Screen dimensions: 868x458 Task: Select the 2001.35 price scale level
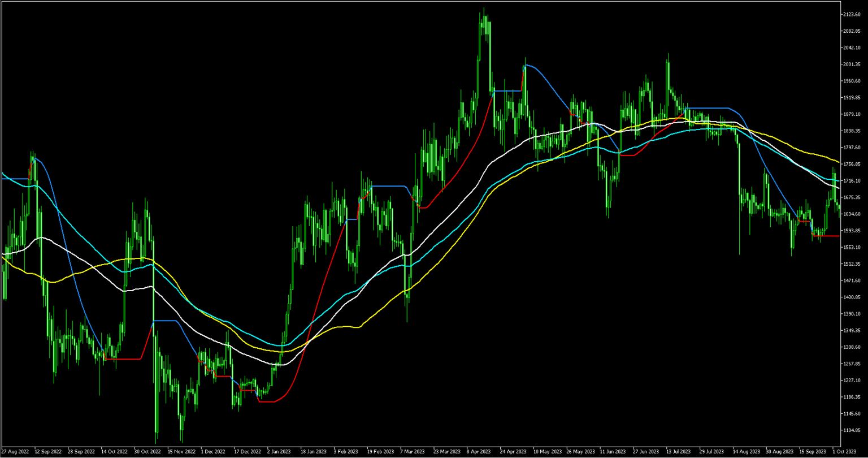[850, 64]
